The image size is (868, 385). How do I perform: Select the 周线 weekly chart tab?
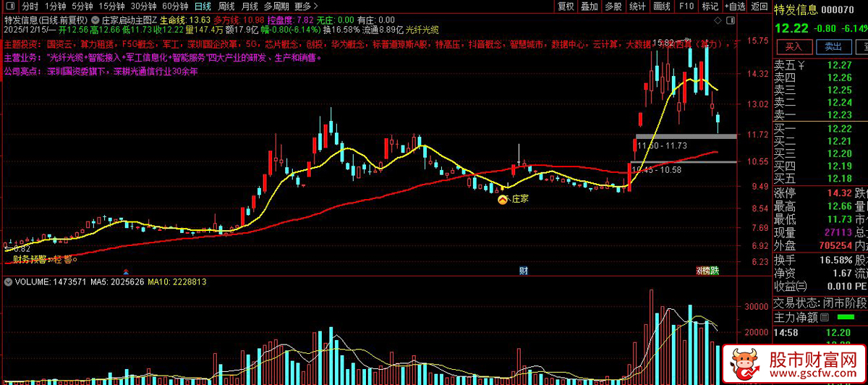(x=227, y=7)
